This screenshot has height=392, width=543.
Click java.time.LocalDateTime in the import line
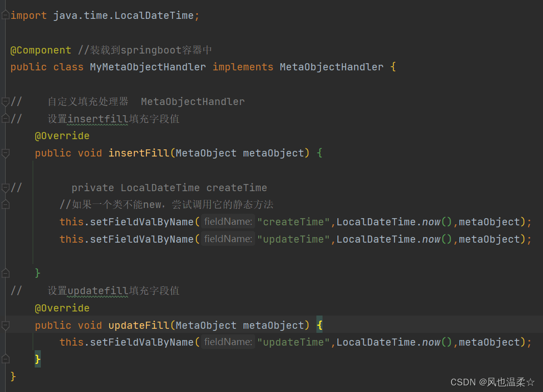(124, 16)
